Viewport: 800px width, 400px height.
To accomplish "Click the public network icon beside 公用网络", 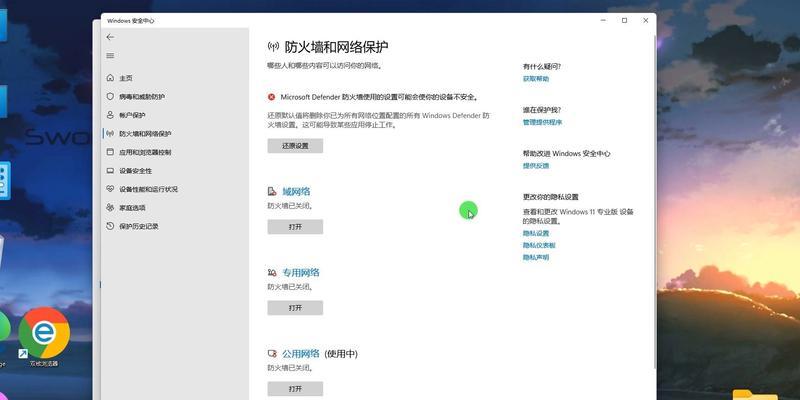I will point(272,354).
